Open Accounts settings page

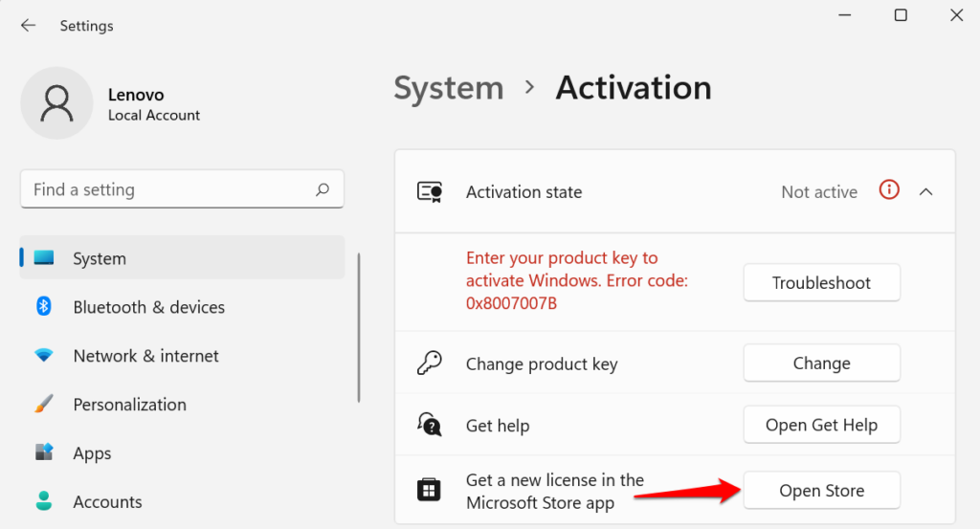[x=107, y=501]
